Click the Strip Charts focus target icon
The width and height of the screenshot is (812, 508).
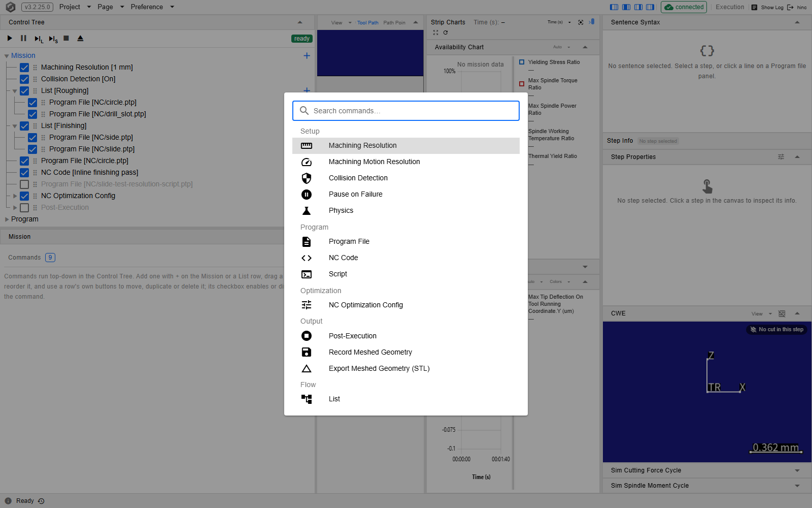(581, 22)
